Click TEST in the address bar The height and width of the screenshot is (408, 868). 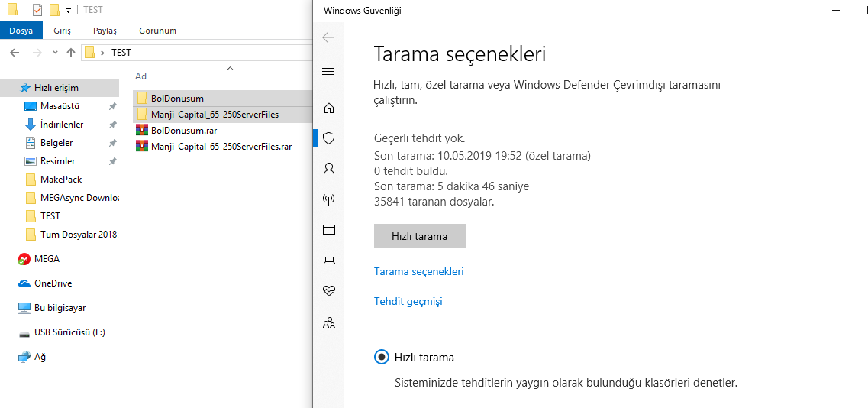point(121,53)
